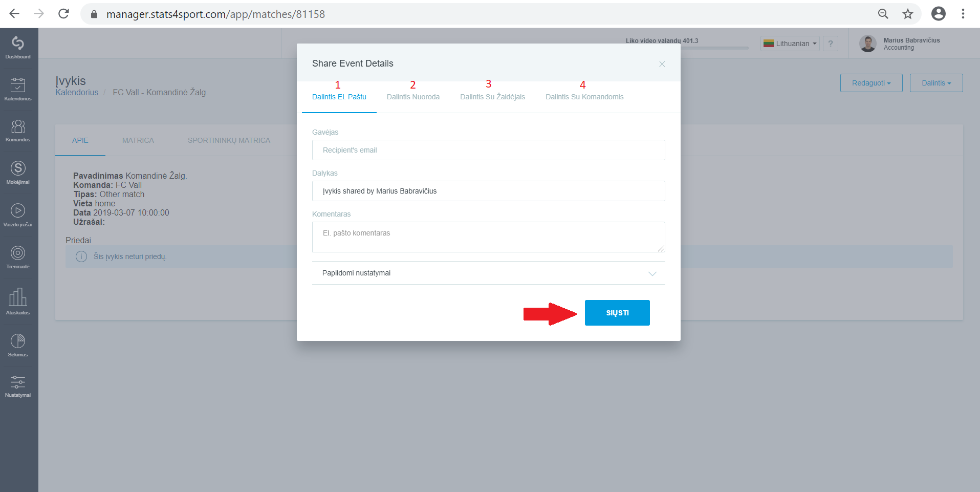Screen dimensions: 980x492
Task: Open the MATRICA tab
Action: coord(138,140)
